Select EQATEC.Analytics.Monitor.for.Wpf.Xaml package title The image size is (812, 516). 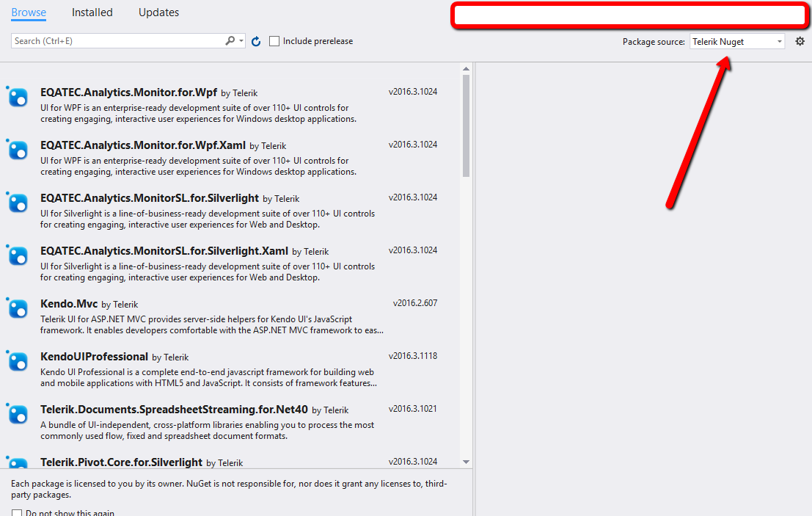pos(143,145)
